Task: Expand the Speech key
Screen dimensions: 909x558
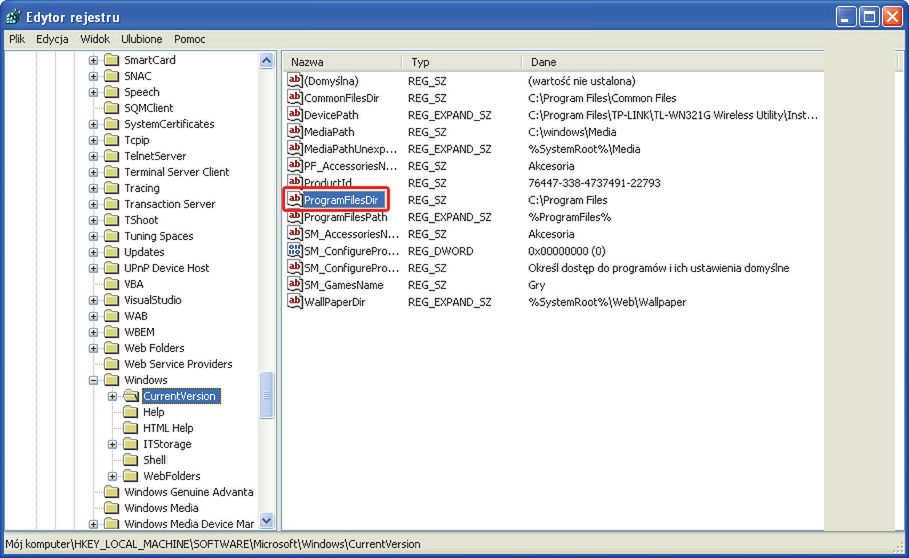Action: tap(93, 92)
